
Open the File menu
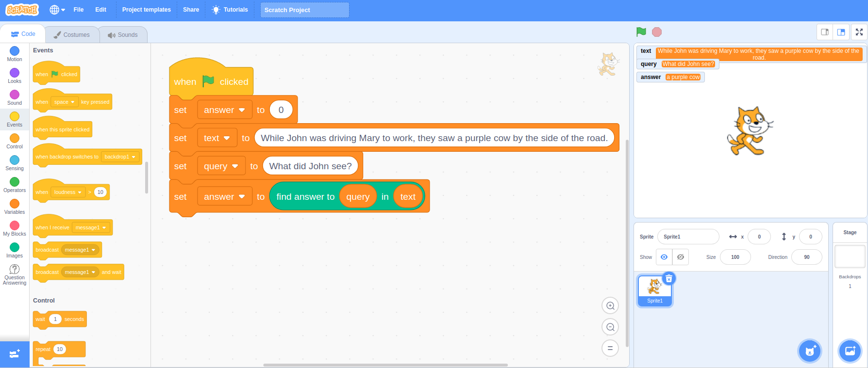pos(79,10)
